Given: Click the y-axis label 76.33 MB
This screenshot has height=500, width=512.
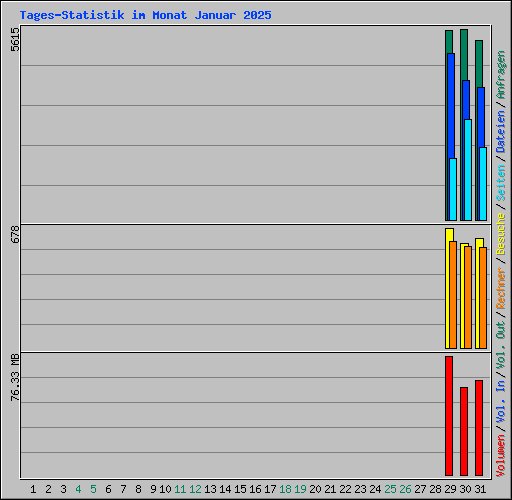Looking at the screenshot, I should [15, 378].
